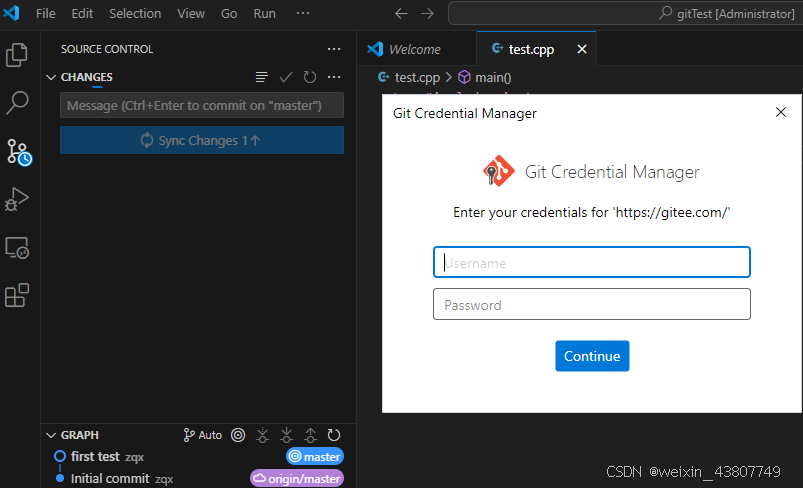The width and height of the screenshot is (803, 488).
Task: Click the Continue button in credential dialog
Action: 592,356
